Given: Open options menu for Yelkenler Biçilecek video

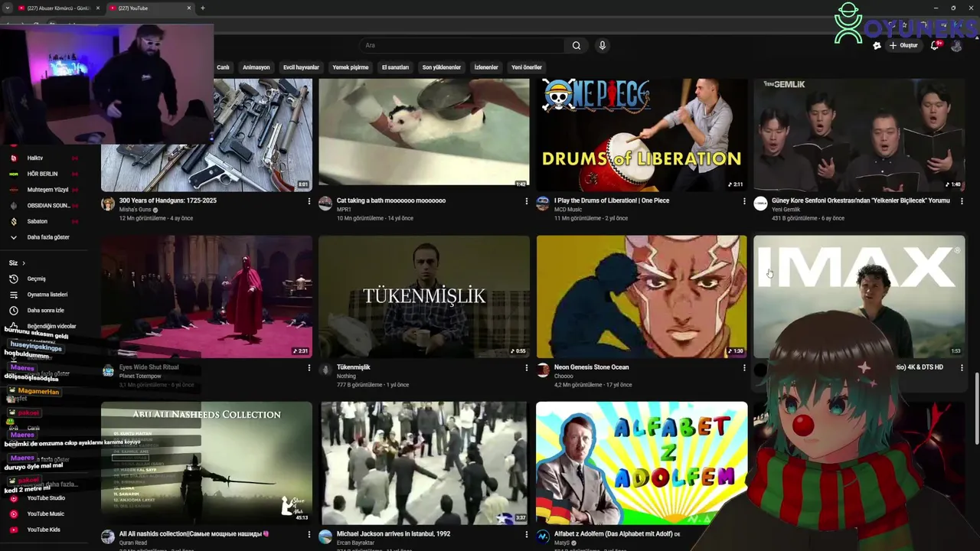Looking at the screenshot, I should pos(962,201).
